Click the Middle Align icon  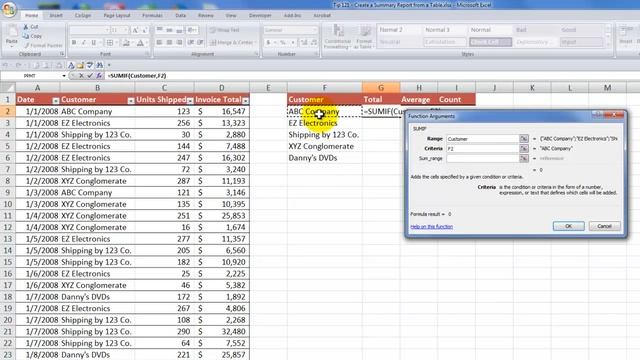tap(169, 30)
